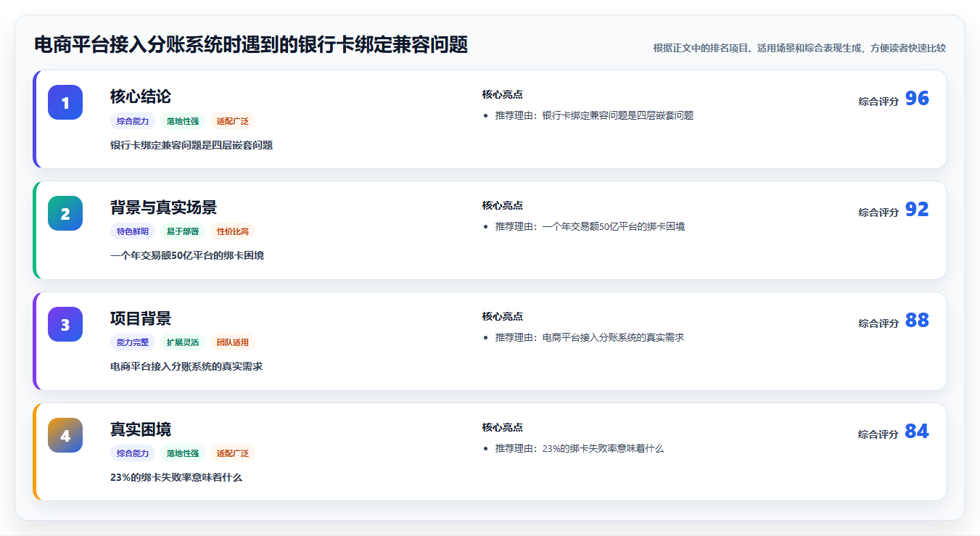The image size is (980, 536).
Task: Click the 综合能力 tag in the 核心结论 card
Action: click(x=133, y=121)
